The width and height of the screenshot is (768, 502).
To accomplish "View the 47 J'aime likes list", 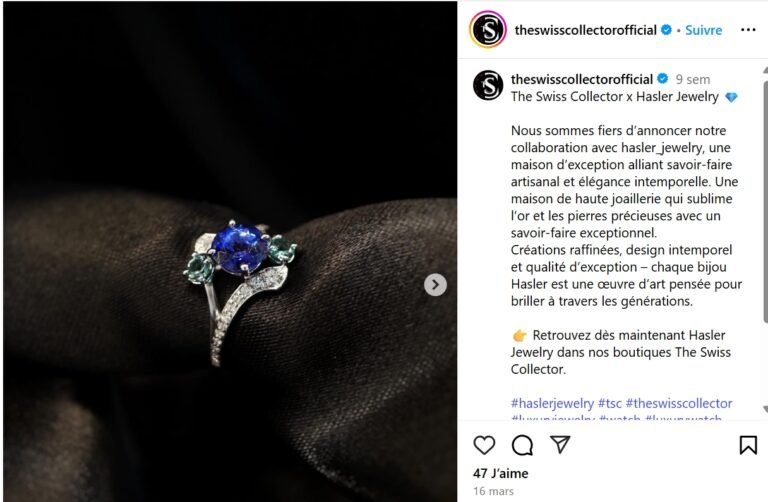I will tap(501, 474).
